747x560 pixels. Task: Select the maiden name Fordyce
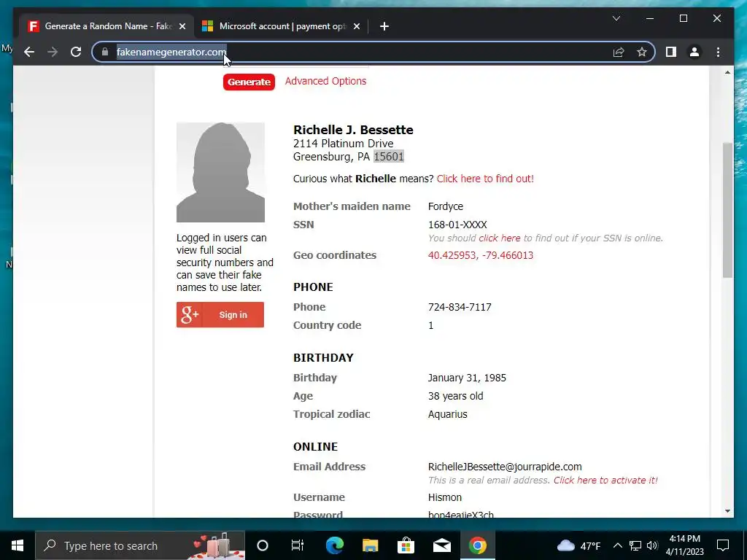[446, 206]
